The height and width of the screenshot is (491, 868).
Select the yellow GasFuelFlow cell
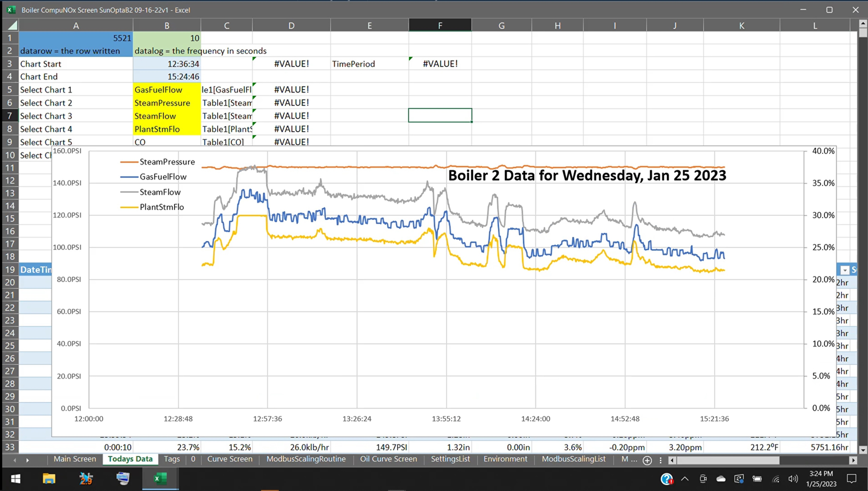(166, 90)
